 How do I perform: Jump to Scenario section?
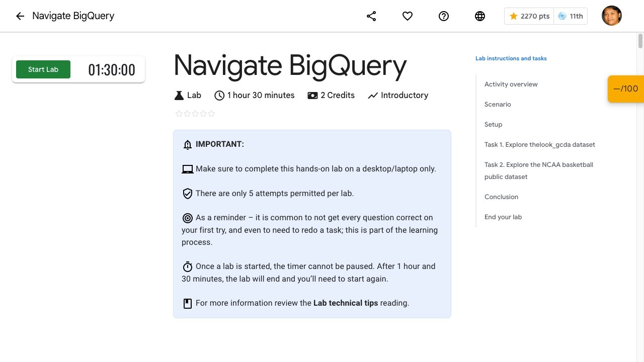click(498, 104)
